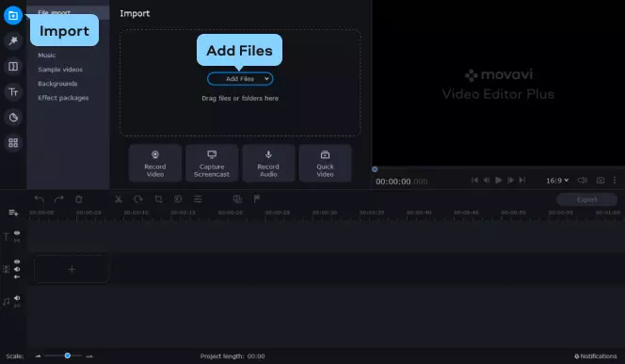Screen dimensions: 625x364
Task: Click the Color adjustment icon
Action: tap(178, 198)
